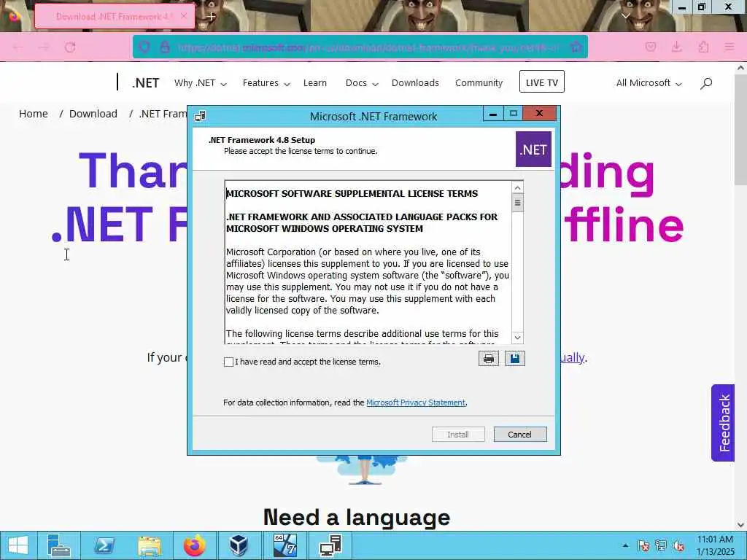Open the Save to Pocket icon
This screenshot has height=560, width=747.
[x=651, y=47]
